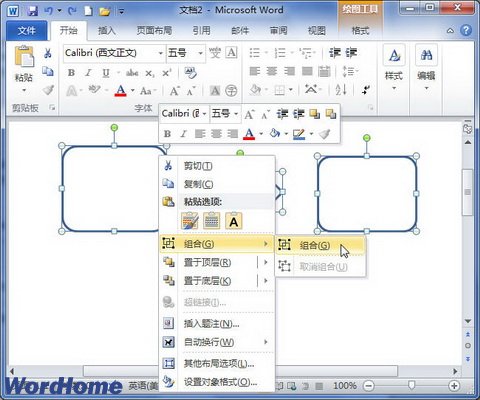
Task: Click the Undo arrow in the quick access toolbar
Action: (x=48, y=11)
